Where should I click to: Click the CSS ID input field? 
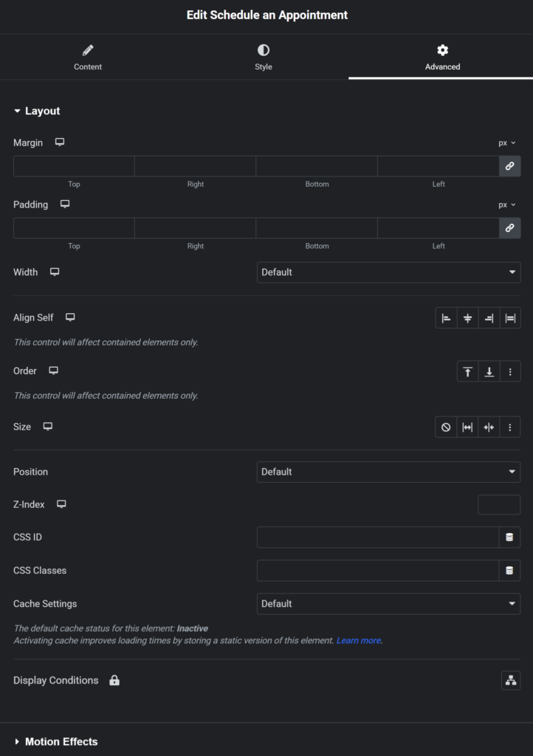(x=378, y=537)
